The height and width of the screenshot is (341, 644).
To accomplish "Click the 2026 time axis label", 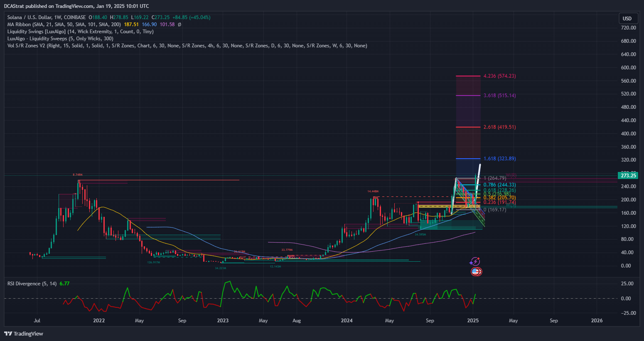I will coord(597,321).
